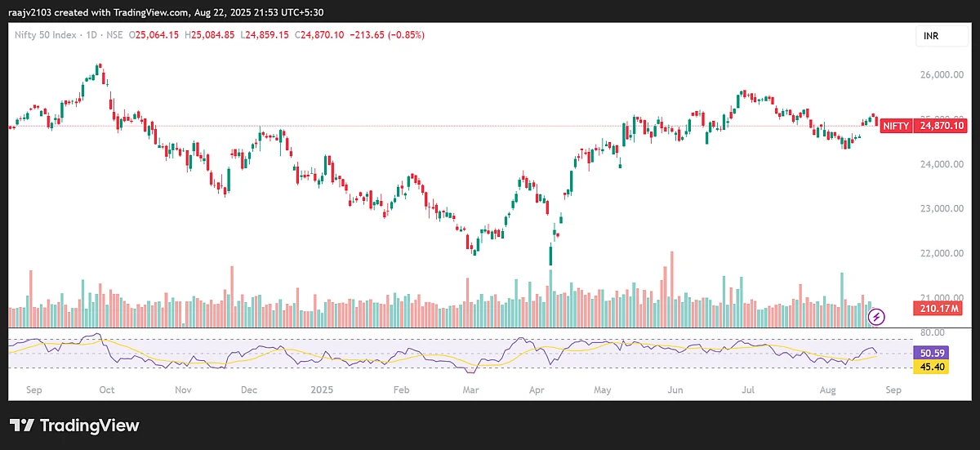
Task: Click the 24,000.00 price axis label
Action: point(941,164)
